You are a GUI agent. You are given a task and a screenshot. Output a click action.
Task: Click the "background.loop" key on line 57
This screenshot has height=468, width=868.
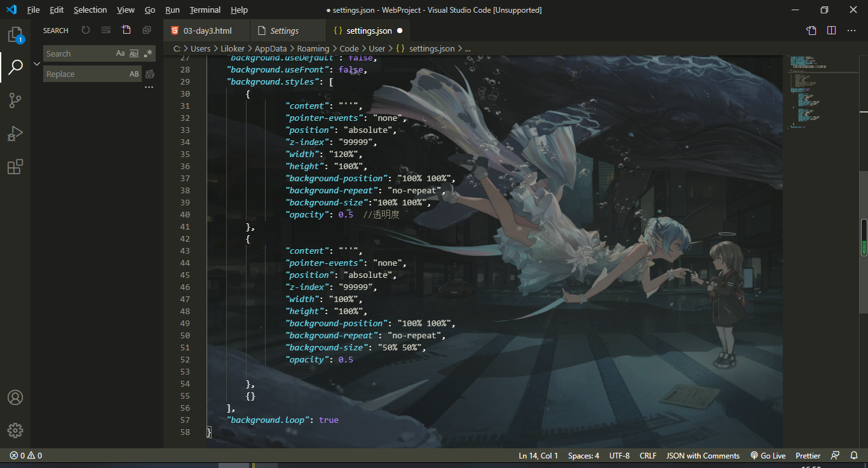(268, 420)
